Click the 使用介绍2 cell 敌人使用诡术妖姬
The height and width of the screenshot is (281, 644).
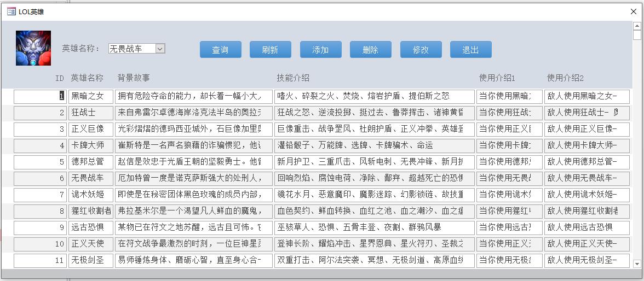tap(587, 195)
